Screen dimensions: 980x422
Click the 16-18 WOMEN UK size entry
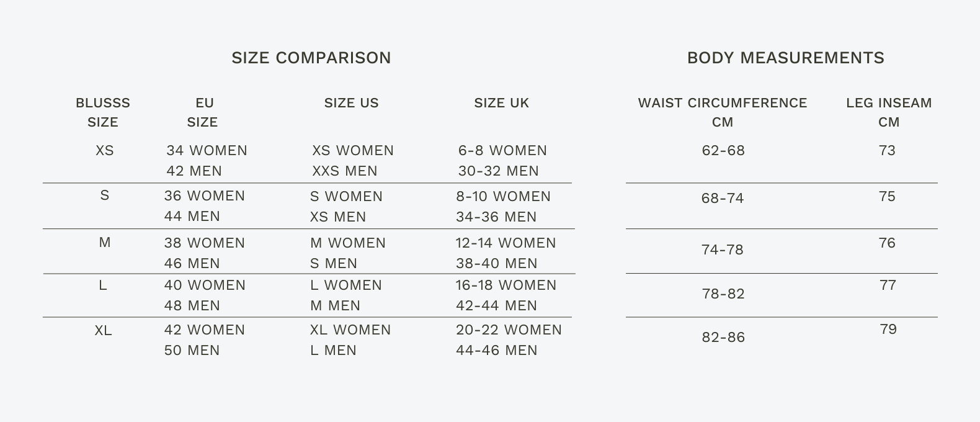tap(506, 285)
